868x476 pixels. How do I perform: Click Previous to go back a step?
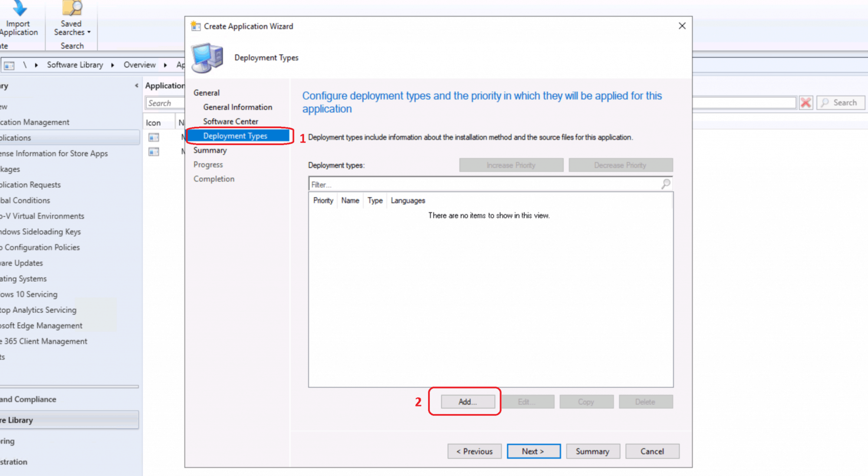point(474,451)
